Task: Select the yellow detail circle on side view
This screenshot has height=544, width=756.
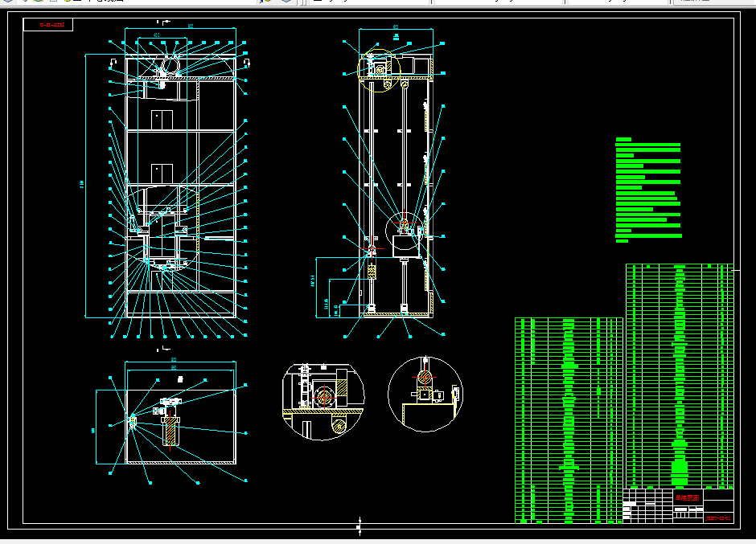Action: 379,71
